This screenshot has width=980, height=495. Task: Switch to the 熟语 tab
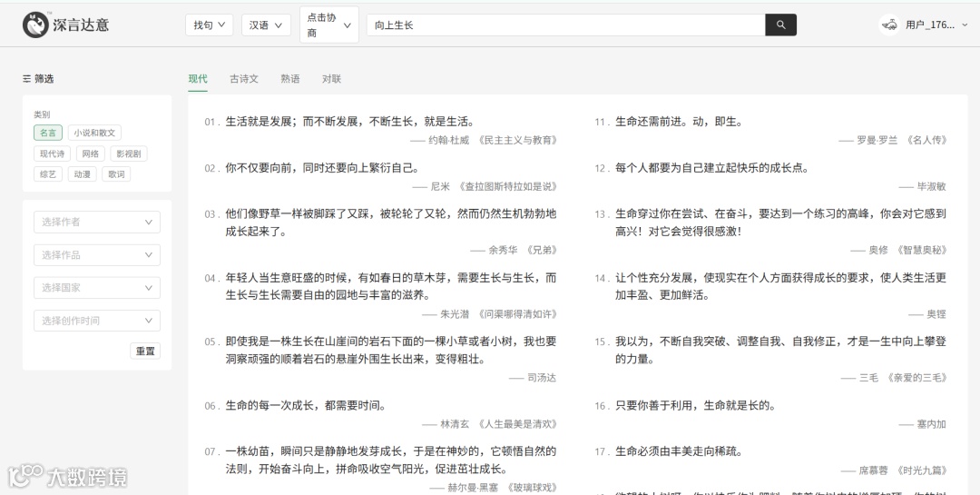[290, 79]
